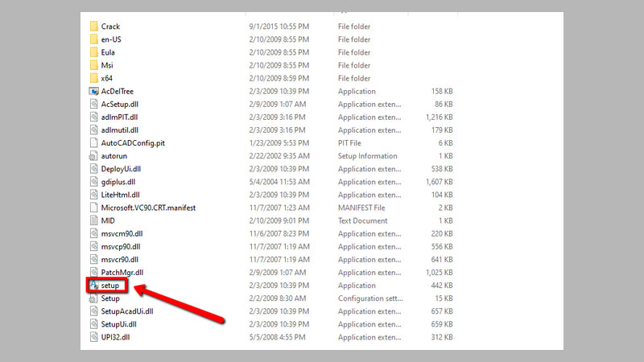Select the adlmutil.dll file icon

pyautogui.click(x=93, y=130)
